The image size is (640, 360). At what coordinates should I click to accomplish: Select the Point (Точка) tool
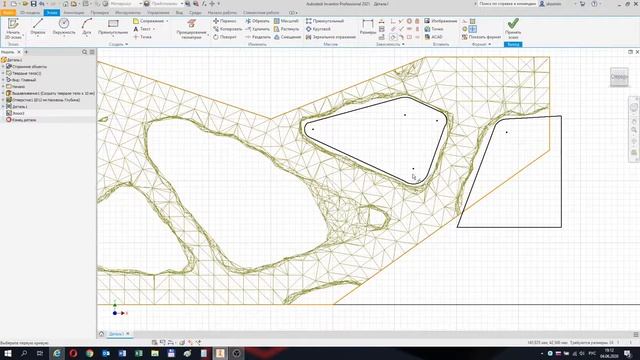pyautogui.click(x=142, y=37)
